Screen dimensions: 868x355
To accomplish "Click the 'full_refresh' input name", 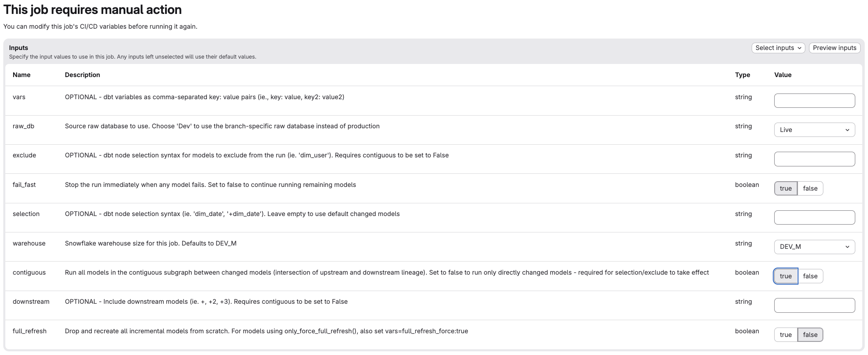I will 29,331.
